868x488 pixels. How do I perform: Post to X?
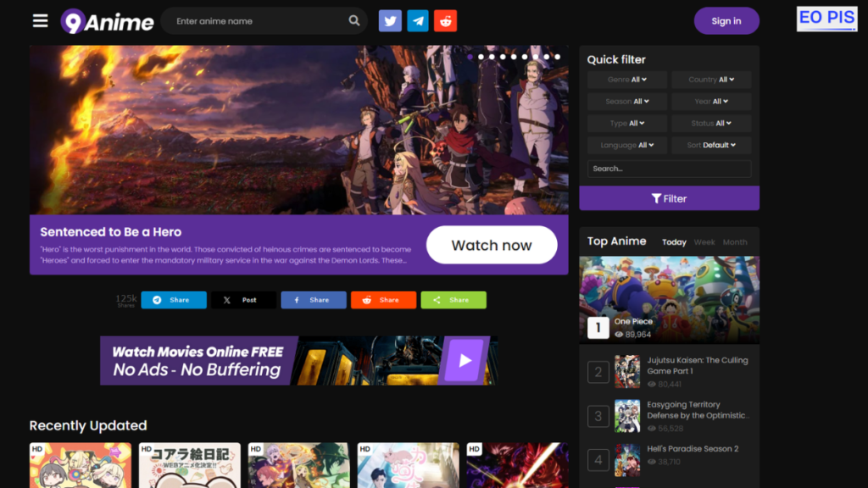click(x=243, y=300)
